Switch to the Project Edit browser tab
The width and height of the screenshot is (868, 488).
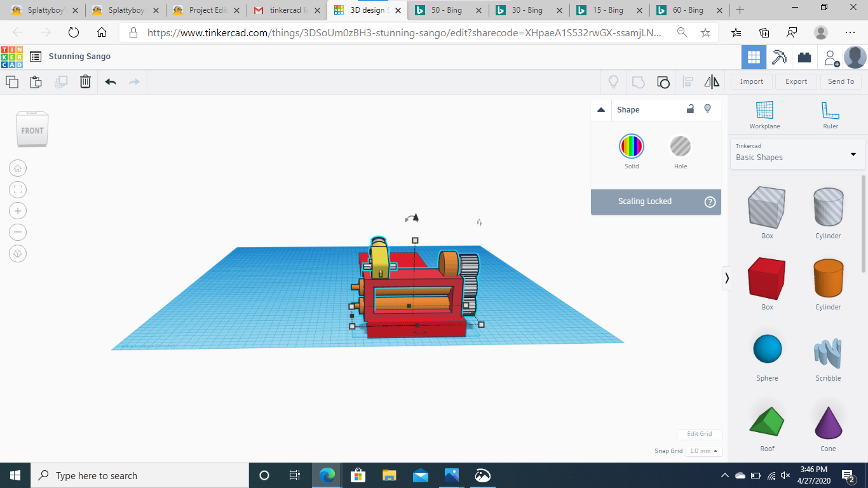click(x=205, y=10)
